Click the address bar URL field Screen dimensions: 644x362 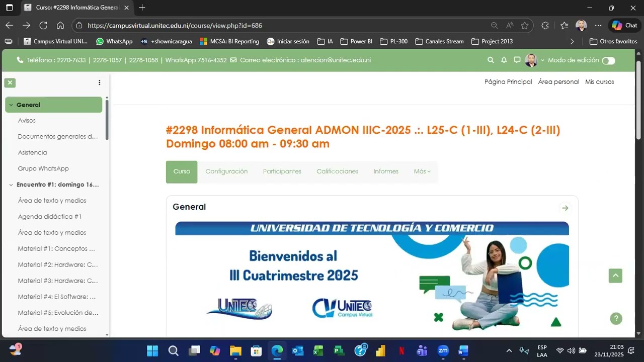(282, 25)
